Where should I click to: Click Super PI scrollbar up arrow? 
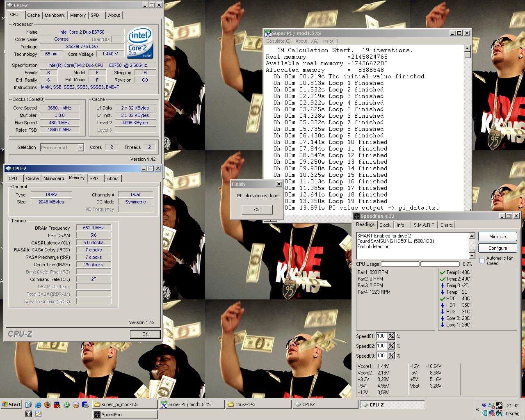click(x=468, y=48)
